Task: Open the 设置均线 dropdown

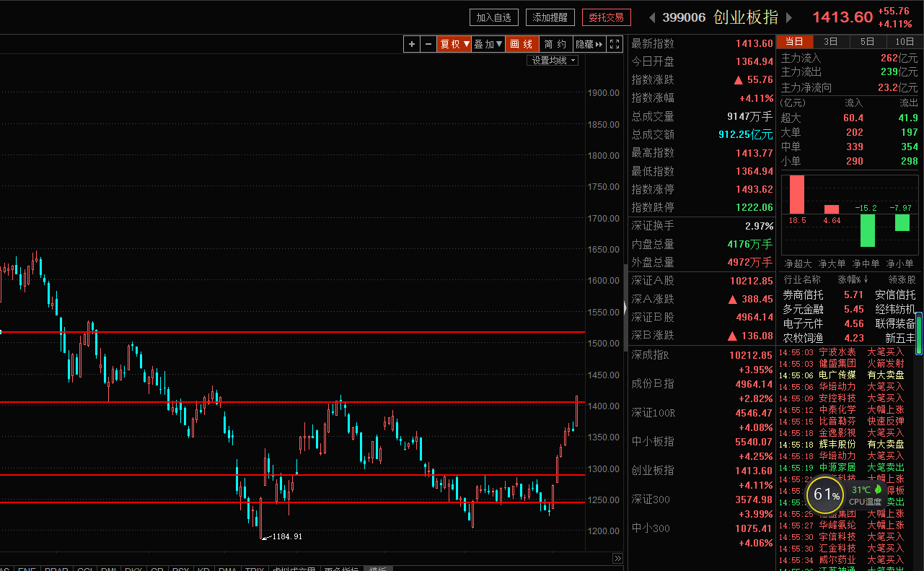Action: (554, 61)
